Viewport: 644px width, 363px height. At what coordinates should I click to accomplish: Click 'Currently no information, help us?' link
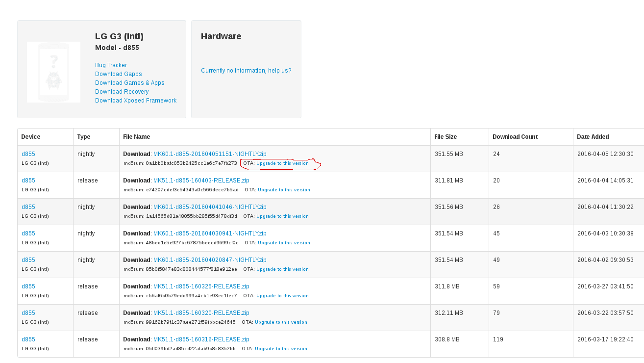[x=246, y=71]
